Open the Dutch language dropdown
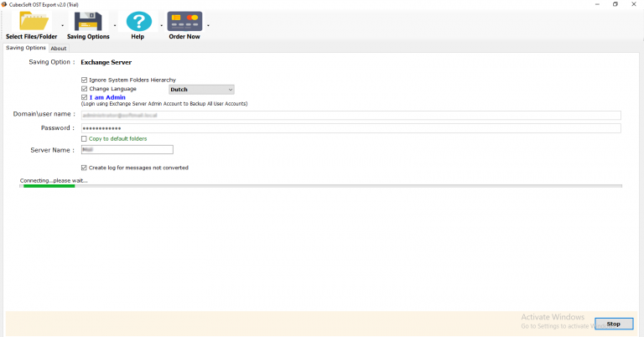The height and width of the screenshot is (337, 644). tap(201, 89)
